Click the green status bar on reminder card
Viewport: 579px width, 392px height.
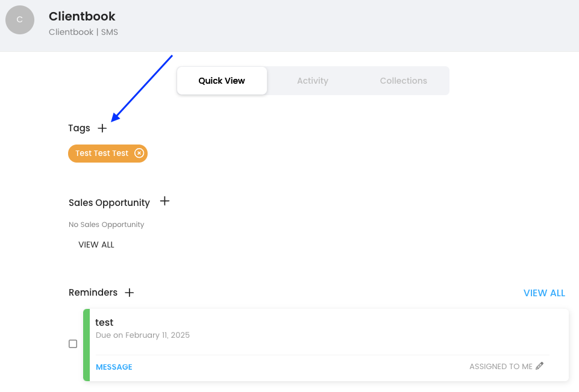(x=86, y=345)
